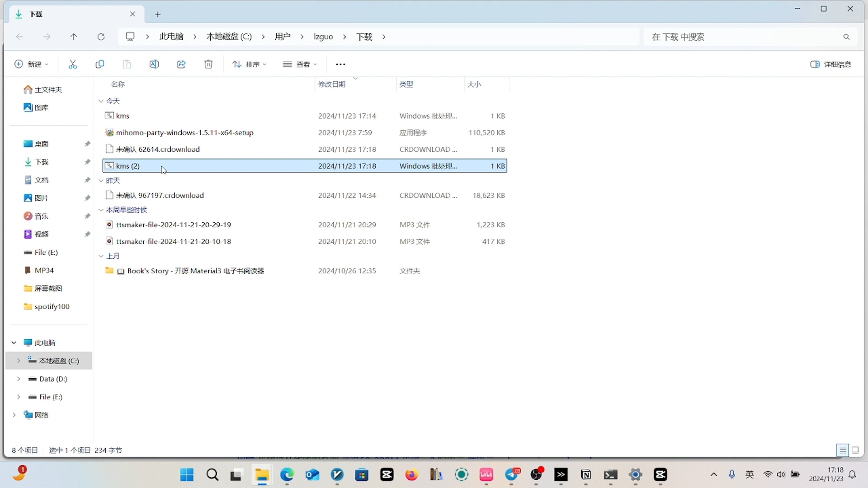Click the cut icon in toolbar
Screen dimensions: 868x488
[72, 64]
